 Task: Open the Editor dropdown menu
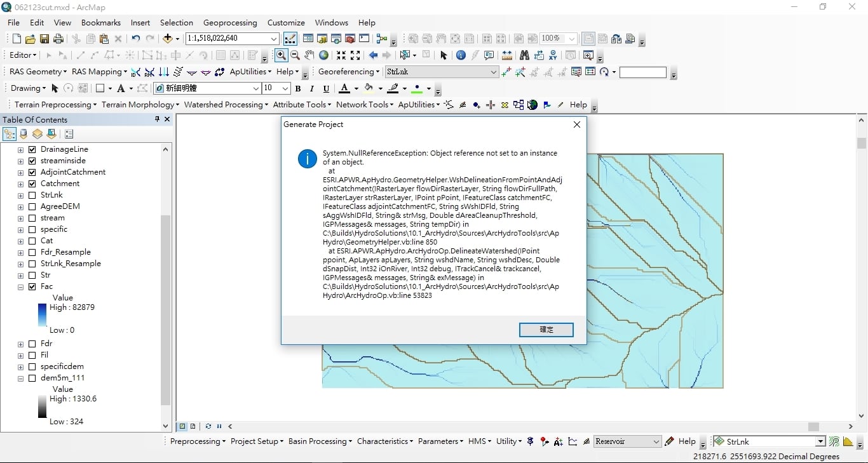pyautogui.click(x=23, y=55)
